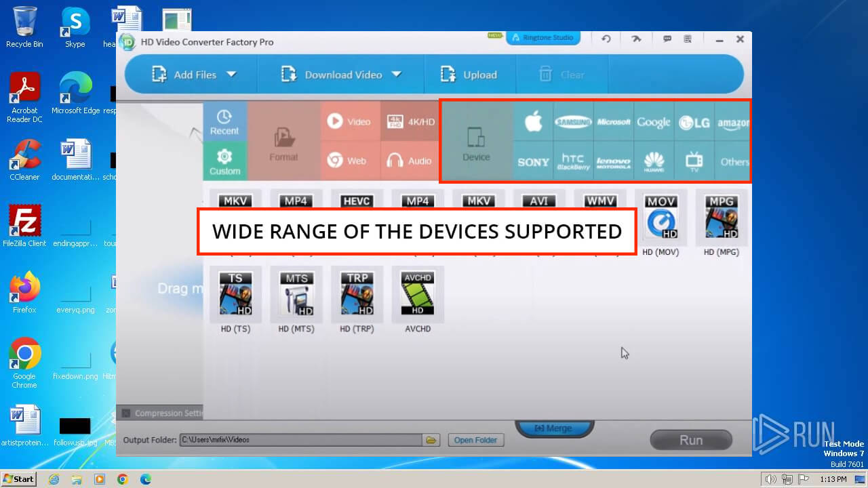Pick the HD MOV format

point(661,217)
